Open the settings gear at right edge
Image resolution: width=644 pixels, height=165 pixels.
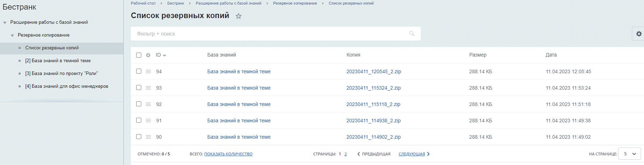(x=639, y=34)
